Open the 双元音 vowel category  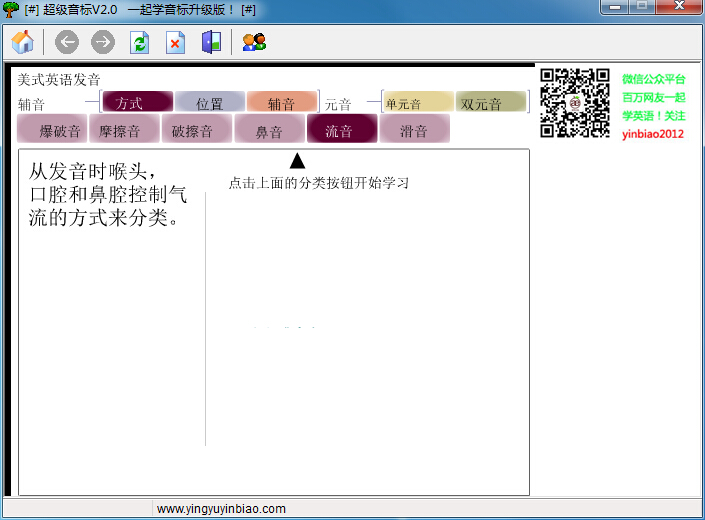[491, 102]
